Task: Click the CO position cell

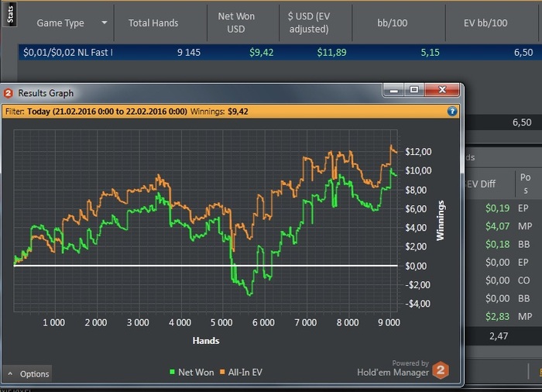Action: coord(523,280)
